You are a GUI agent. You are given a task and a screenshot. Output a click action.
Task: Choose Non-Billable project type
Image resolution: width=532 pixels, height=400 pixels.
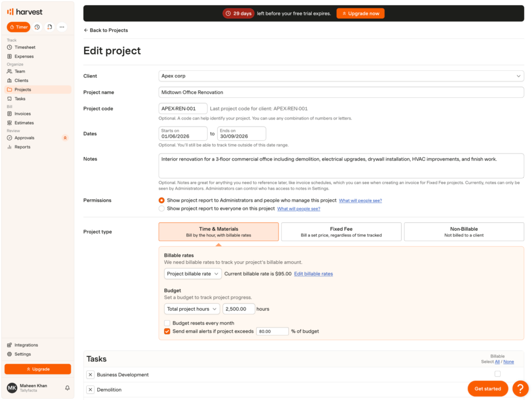click(464, 232)
